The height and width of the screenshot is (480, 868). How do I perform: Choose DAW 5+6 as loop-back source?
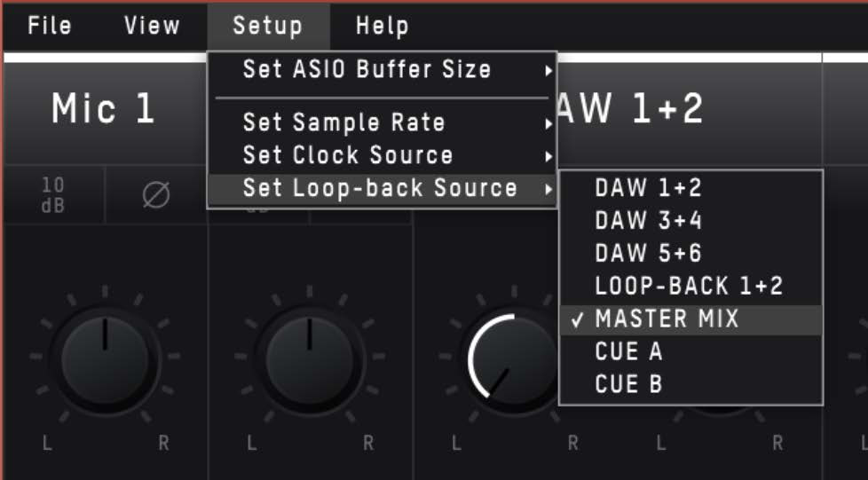690,253
